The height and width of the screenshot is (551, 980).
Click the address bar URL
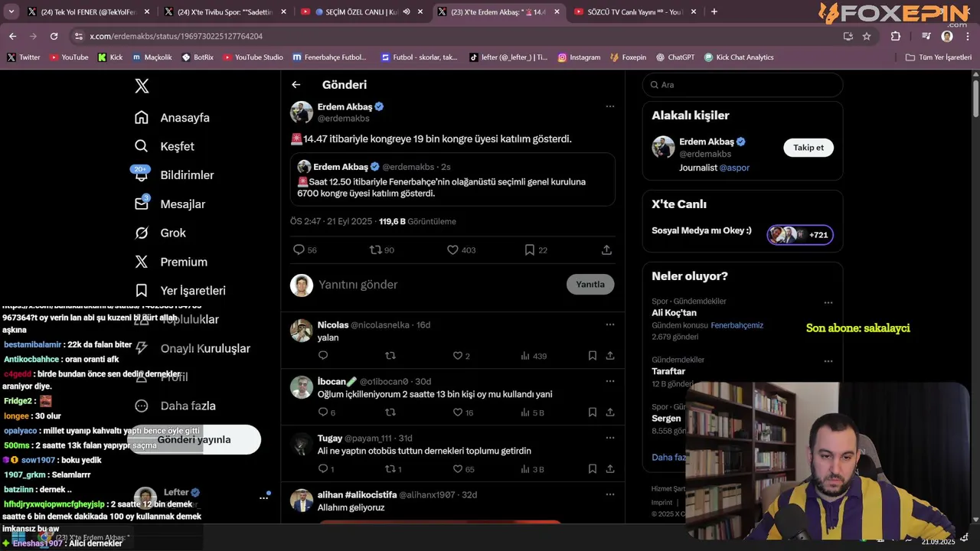click(176, 36)
